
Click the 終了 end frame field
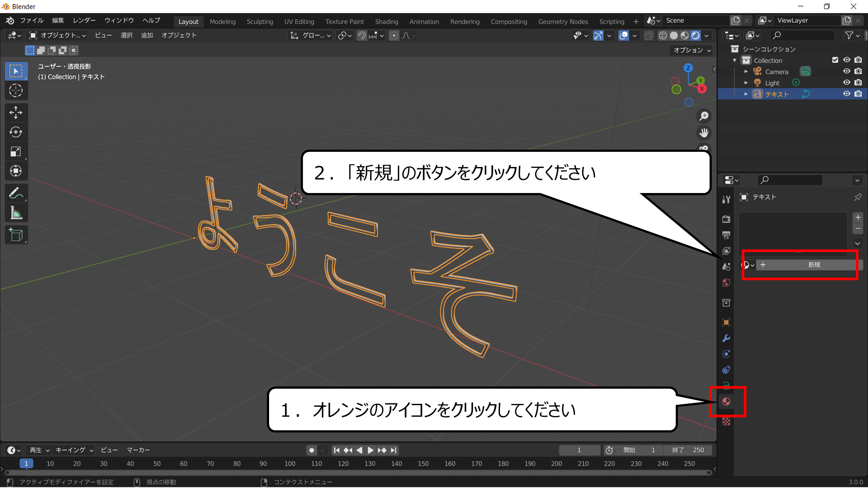coord(688,450)
